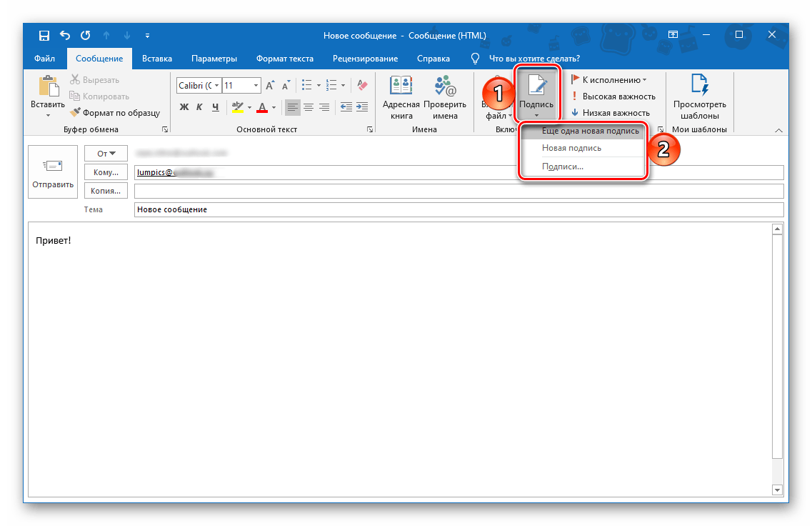Mark Низкая важность low importance

pos(611,112)
